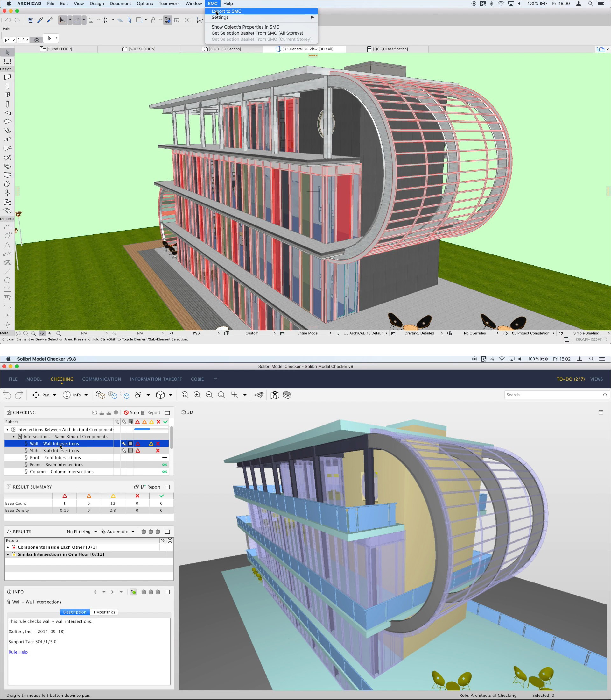Open the COBIE tab in Solibri

point(197,379)
